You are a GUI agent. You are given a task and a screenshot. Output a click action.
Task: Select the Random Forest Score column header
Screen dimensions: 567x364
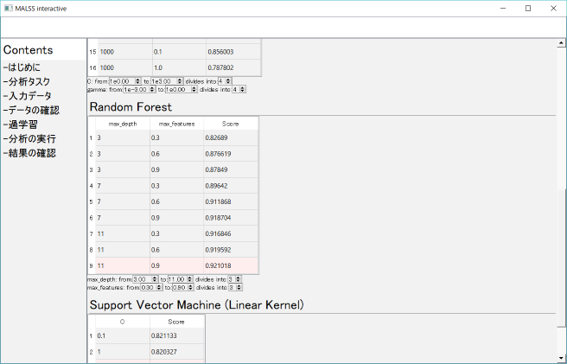tap(231, 124)
